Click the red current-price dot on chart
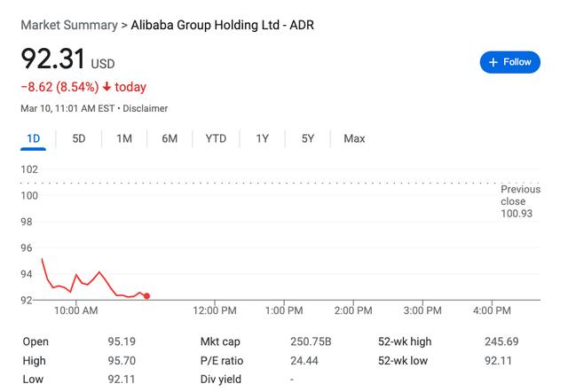 (146, 296)
